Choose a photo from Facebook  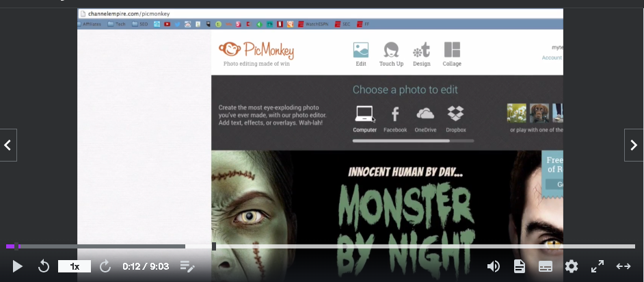coord(395,119)
